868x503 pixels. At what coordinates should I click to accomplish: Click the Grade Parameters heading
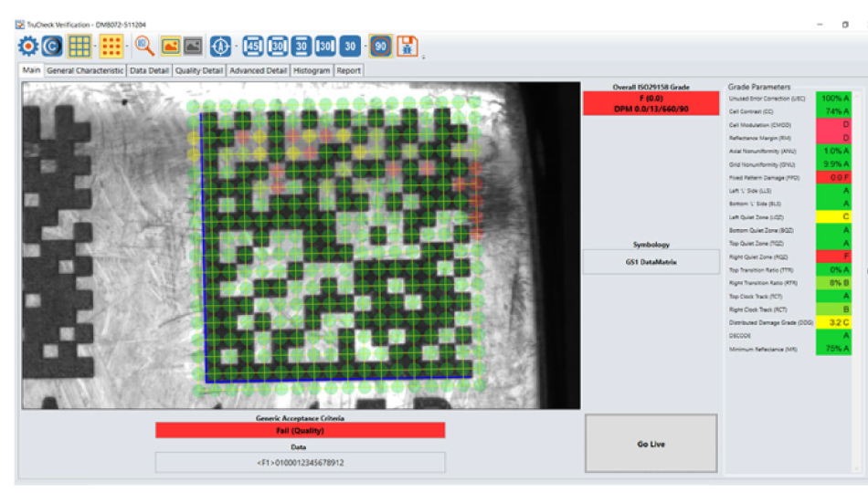coord(759,87)
